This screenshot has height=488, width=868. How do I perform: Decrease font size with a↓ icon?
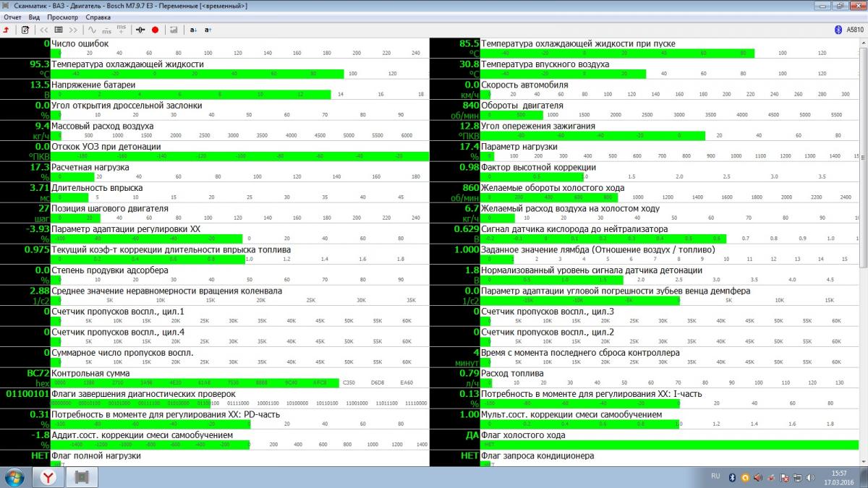click(x=193, y=30)
